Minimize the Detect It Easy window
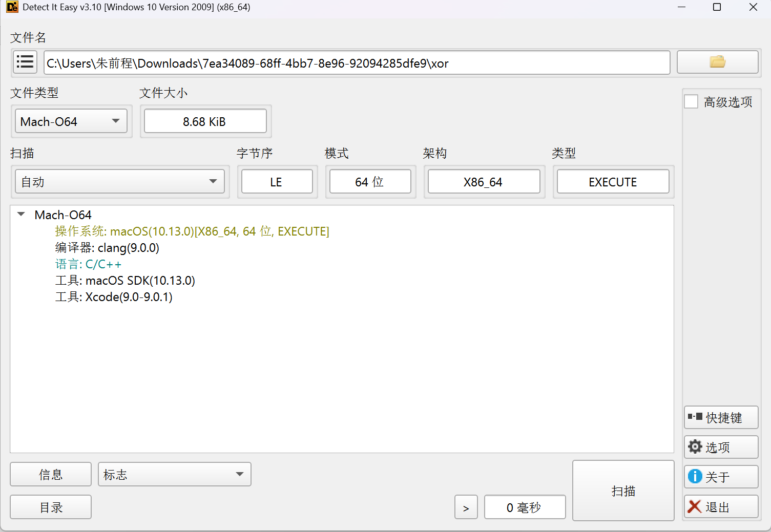 coord(681,7)
